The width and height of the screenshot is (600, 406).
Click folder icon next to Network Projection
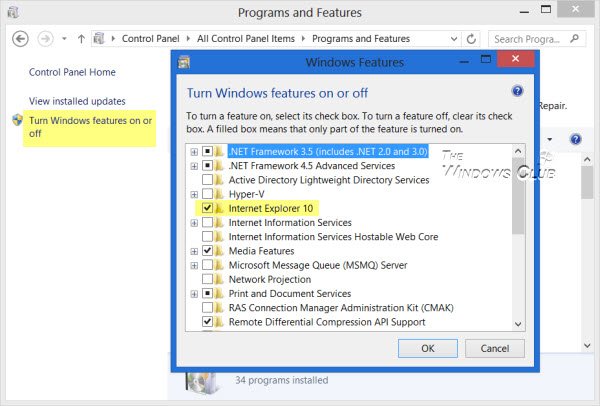(219, 279)
